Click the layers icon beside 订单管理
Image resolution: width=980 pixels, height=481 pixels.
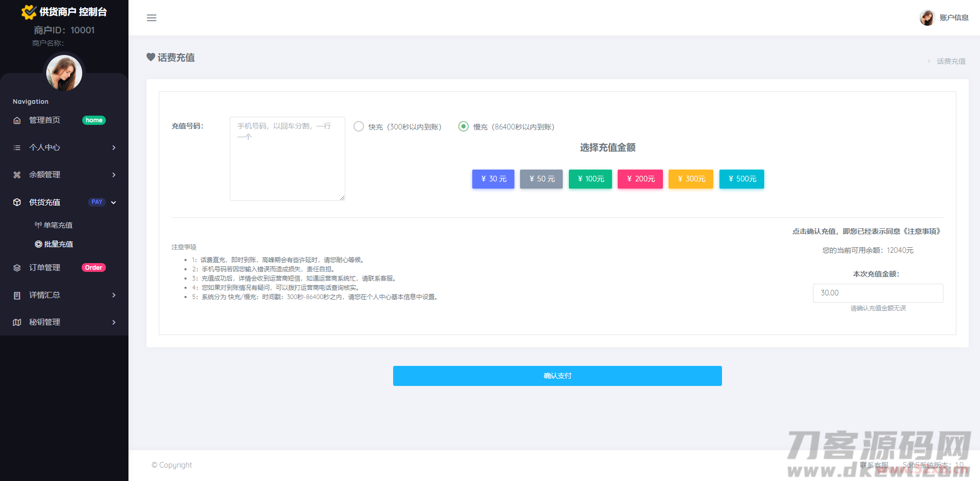17,268
